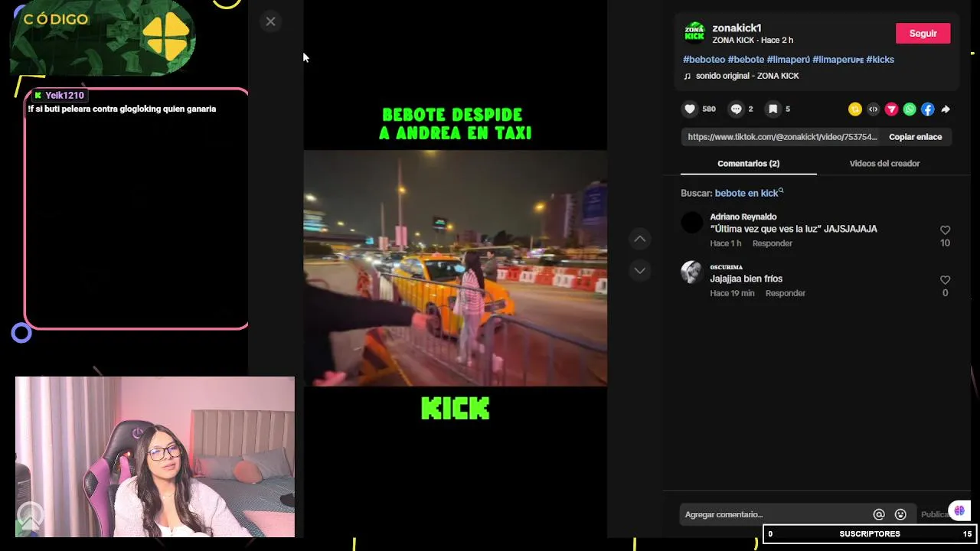The width and height of the screenshot is (980, 551).
Task: Go to previous video with up chevron
Action: tap(640, 239)
